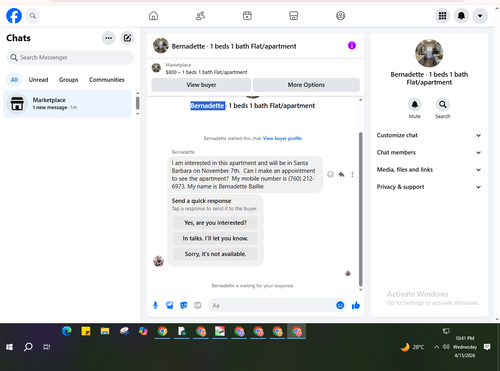Expand Media, files and links section
This screenshot has height=371, width=500.
tap(429, 170)
